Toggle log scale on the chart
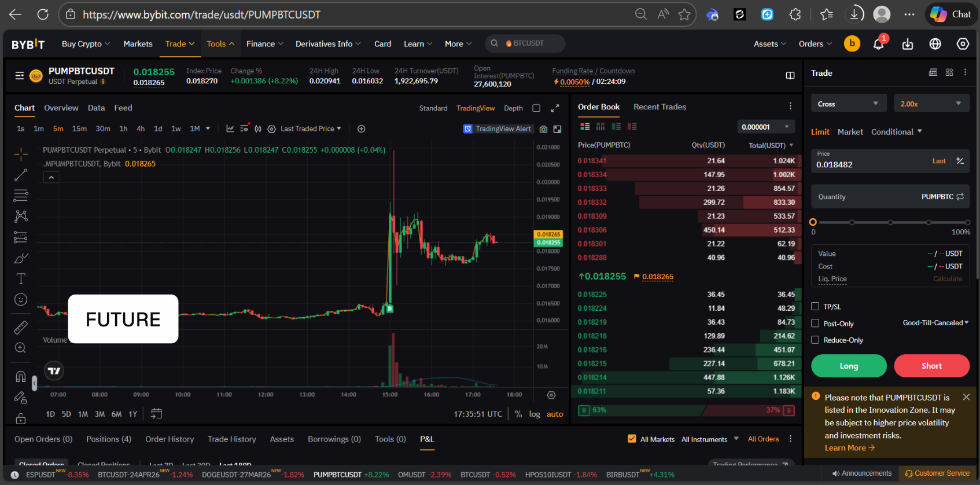Viewport: 980px width, 485px height. coord(535,414)
